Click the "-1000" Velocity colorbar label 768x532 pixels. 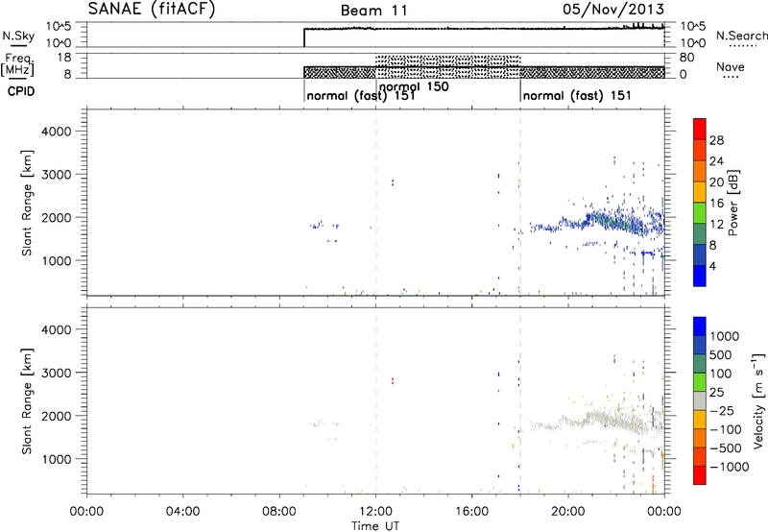click(x=729, y=467)
